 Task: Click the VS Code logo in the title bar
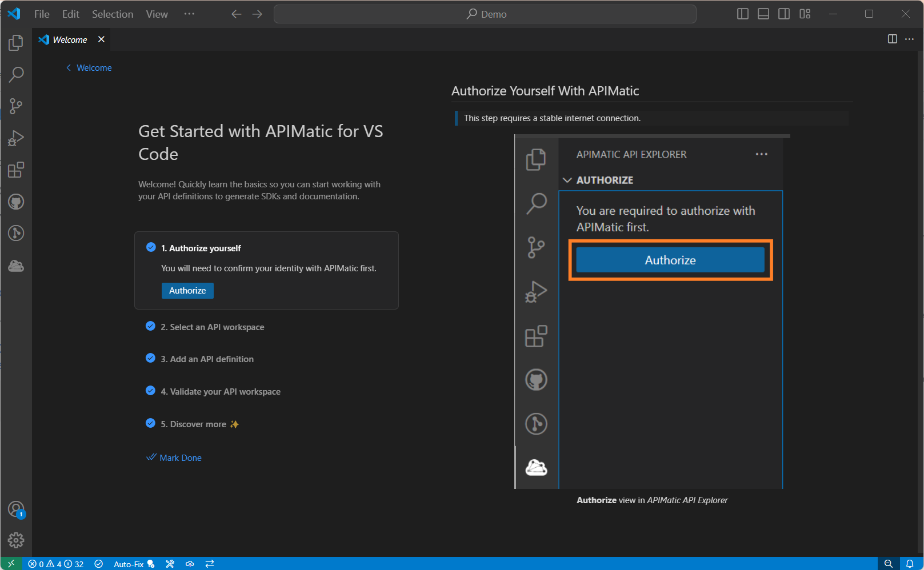(x=14, y=14)
